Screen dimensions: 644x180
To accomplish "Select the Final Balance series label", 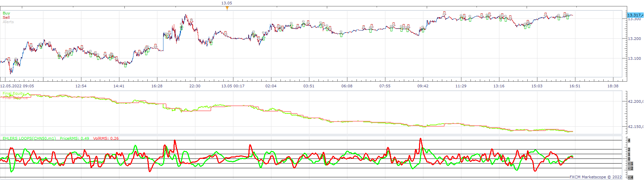I will (x=15, y=98).
